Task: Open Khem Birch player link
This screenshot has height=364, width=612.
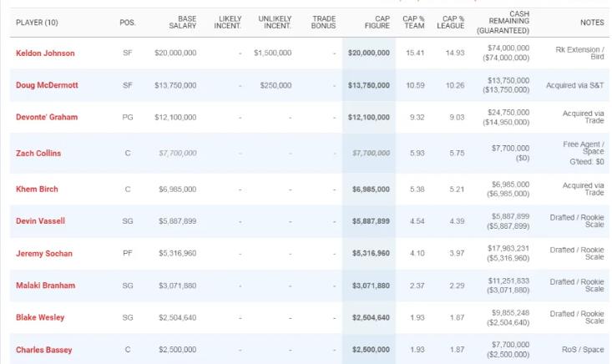Action: click(37, 189)
